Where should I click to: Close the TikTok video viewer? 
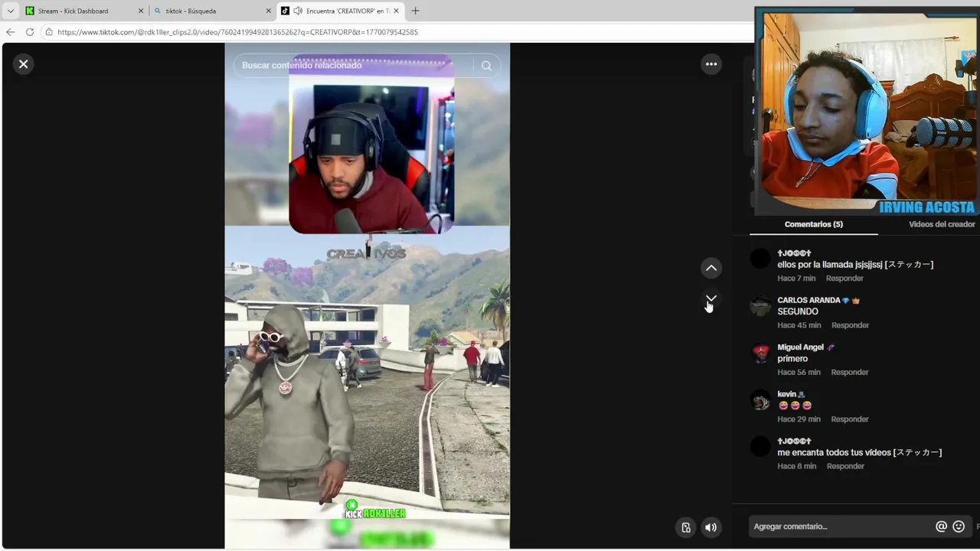coord(23,64)
